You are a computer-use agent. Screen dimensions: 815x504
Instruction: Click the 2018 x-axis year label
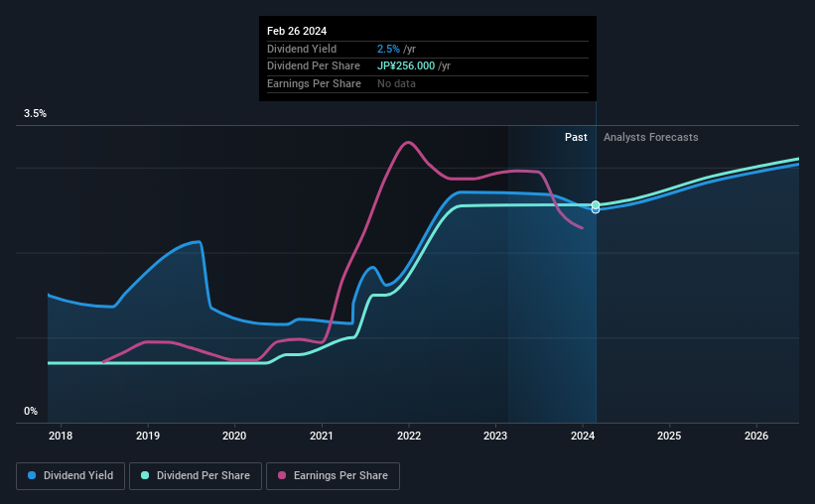tap(61, 436)
